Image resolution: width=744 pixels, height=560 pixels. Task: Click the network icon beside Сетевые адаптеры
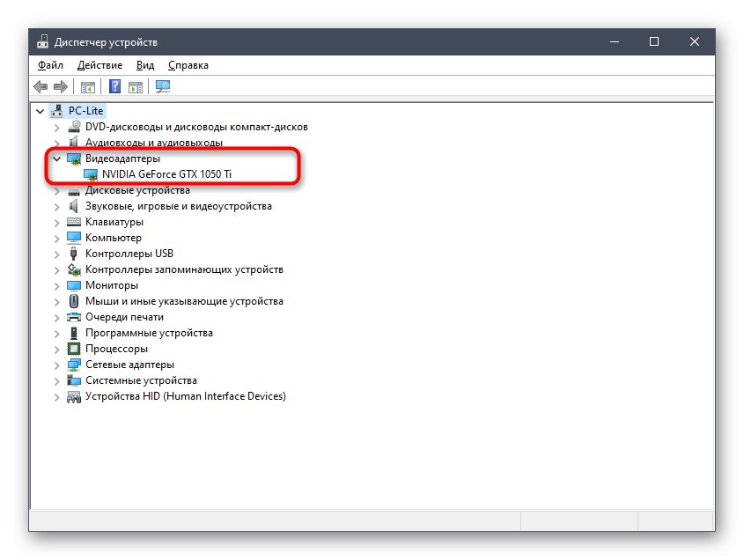point(73,365)
